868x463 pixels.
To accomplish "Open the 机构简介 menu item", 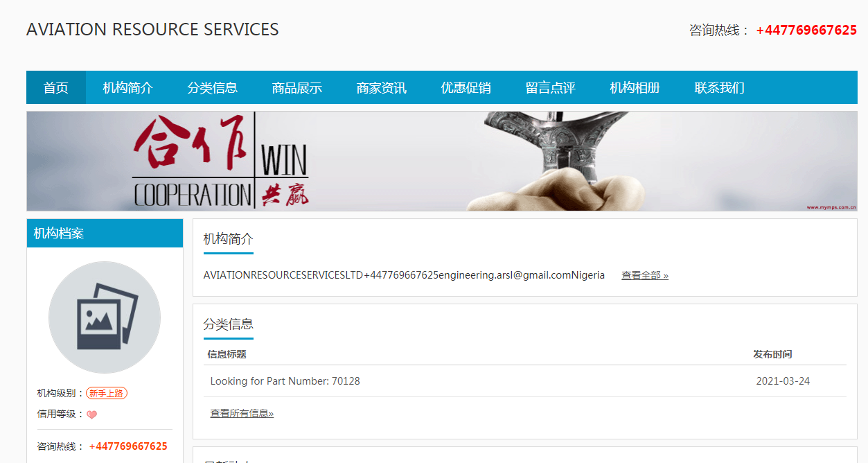I will 128,87.
